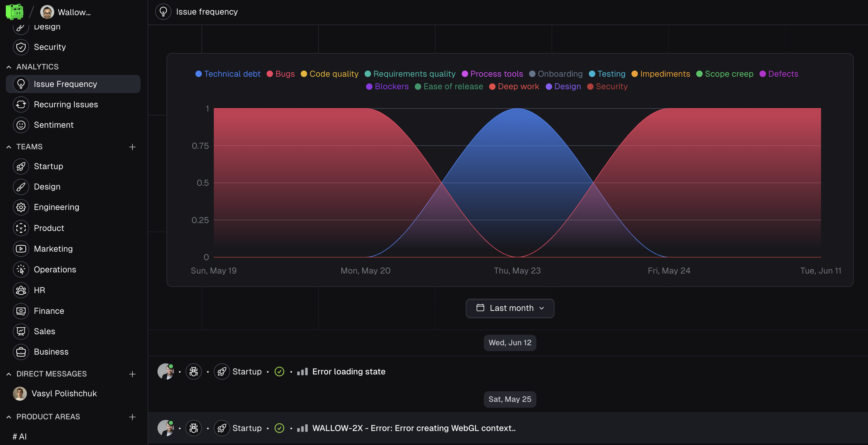The width and height of the screenshot is (868, 445).
Task: Click the Startup rocket icon in Teams
Action: coord(21,167)
